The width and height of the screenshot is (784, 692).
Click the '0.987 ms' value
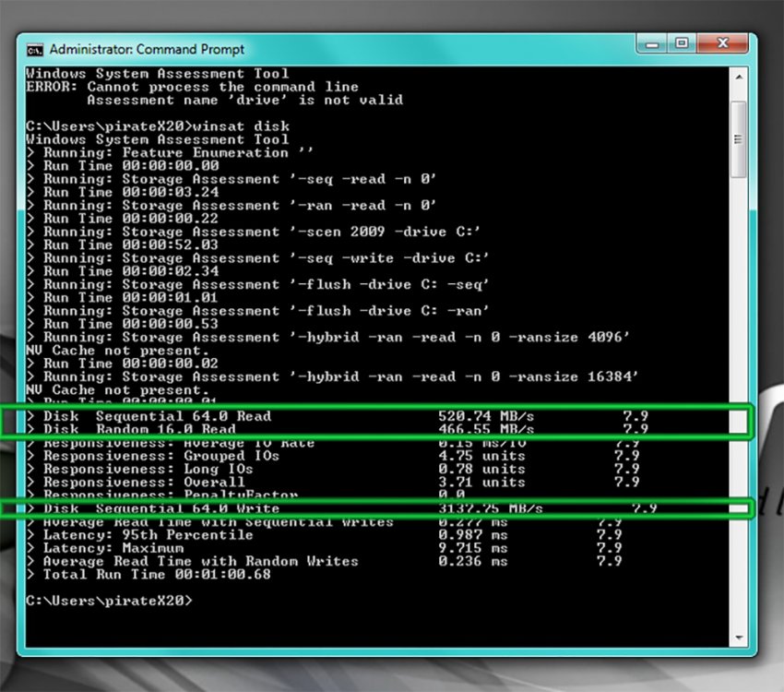[473, 534]
